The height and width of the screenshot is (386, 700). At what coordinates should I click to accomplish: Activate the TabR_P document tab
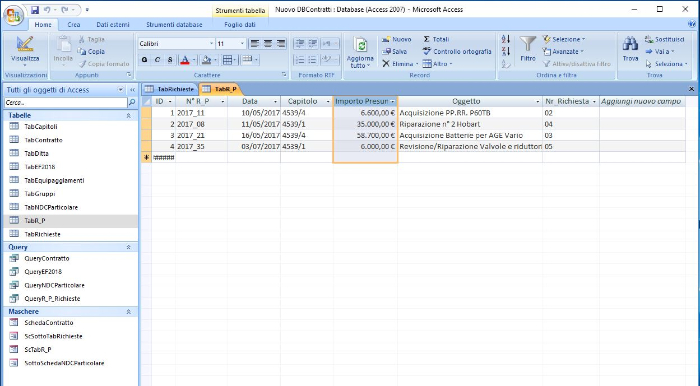[x=220, y=89]
